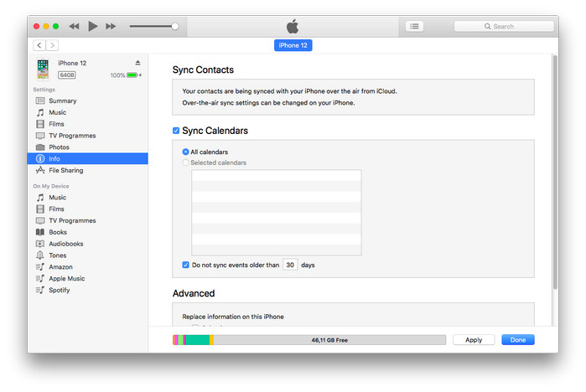Screen dimensions: 586x392
Task: Click the Spotify playlist icon
Action: (40, 290)
